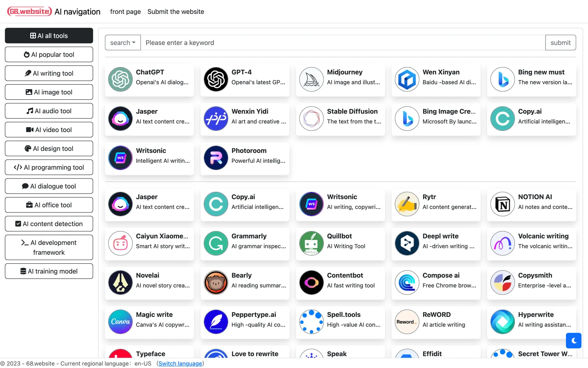Open the Quillbot robot icon
588x368 pixels.
[x=312, y=243]
